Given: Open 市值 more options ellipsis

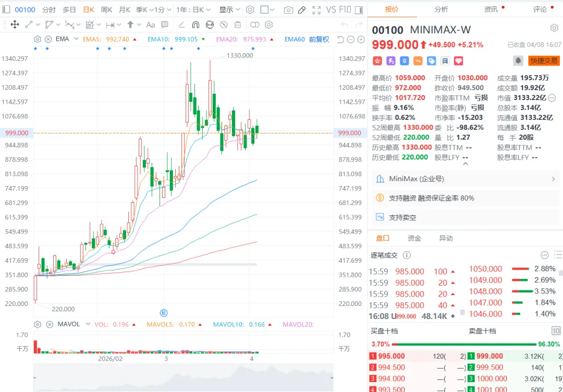Looking at the screenshot, I should pyautogui.click(x=552, y=97).
